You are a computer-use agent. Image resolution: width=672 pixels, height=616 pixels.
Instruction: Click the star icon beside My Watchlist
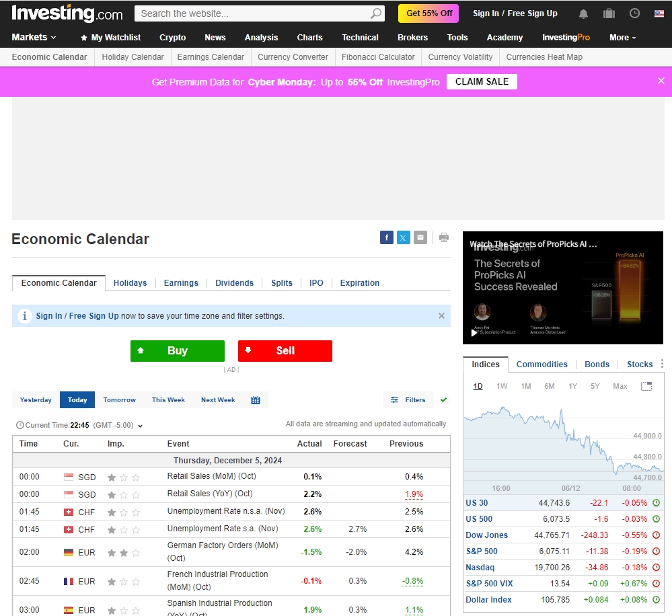[84, 38]
